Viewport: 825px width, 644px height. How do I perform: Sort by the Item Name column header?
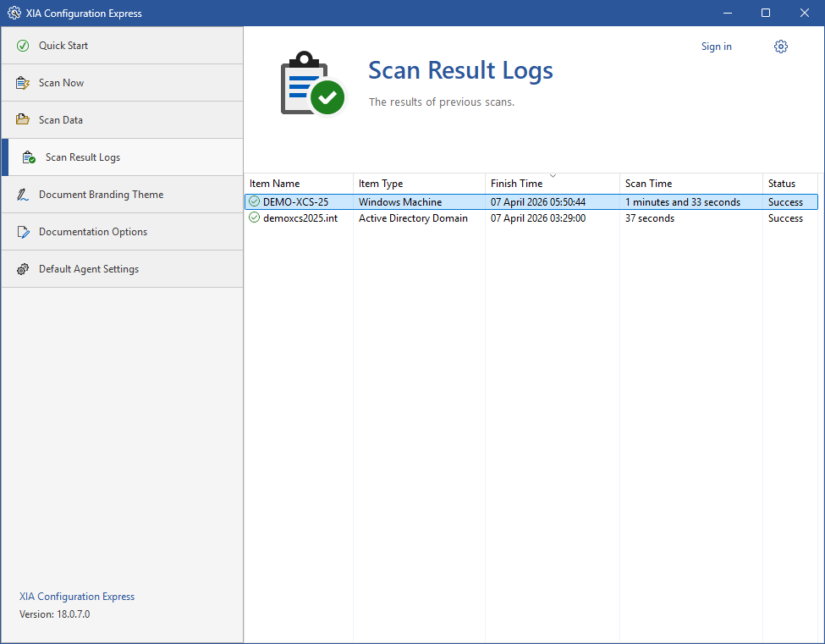274,184
